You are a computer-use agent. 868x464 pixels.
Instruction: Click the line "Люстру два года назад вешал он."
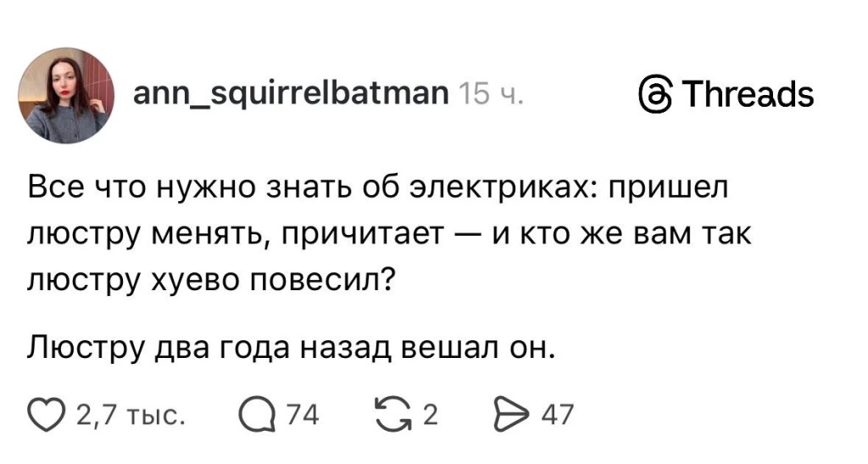(x=291, y=347)
